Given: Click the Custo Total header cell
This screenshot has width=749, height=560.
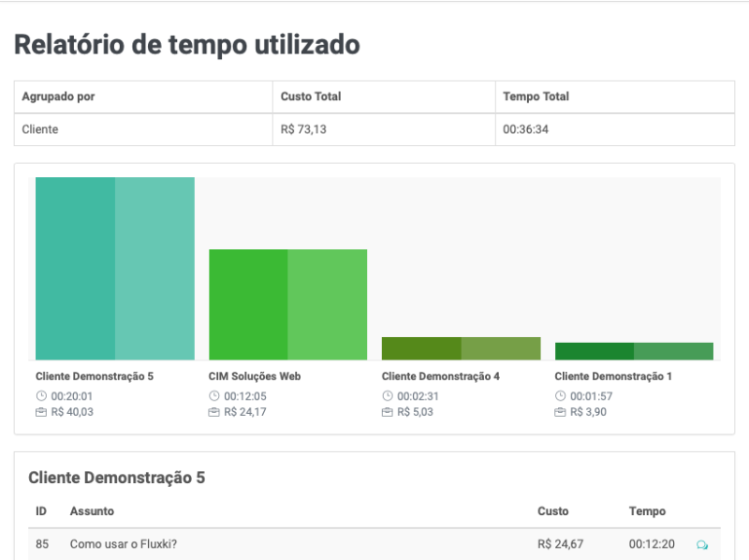Looking at the screenshot, I should pyautogui.click(x=311, y=96).
